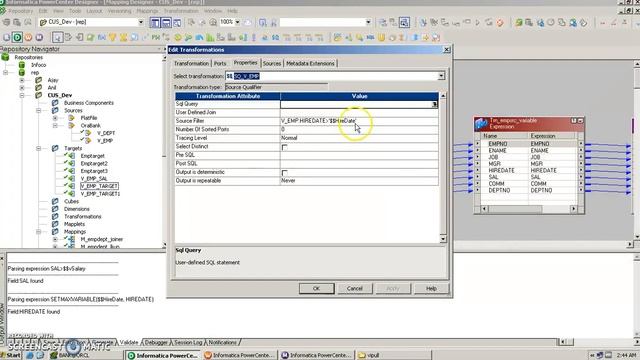Expand the M_empdept_joiner mapping node

click(55, 239)
